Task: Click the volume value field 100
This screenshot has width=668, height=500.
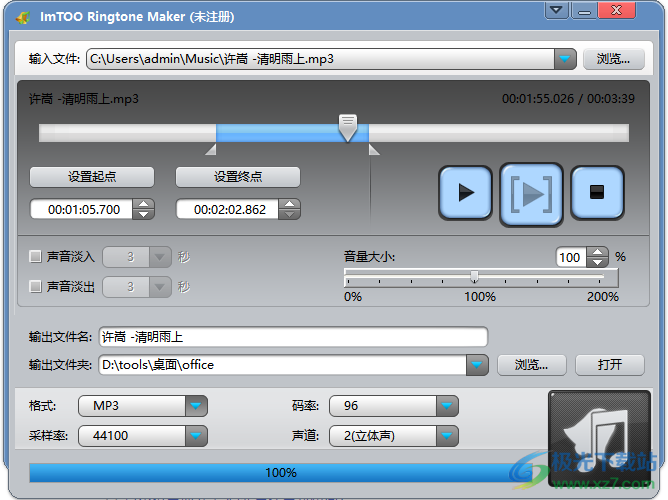Action: pyautogui.click(x=571, y=257)
